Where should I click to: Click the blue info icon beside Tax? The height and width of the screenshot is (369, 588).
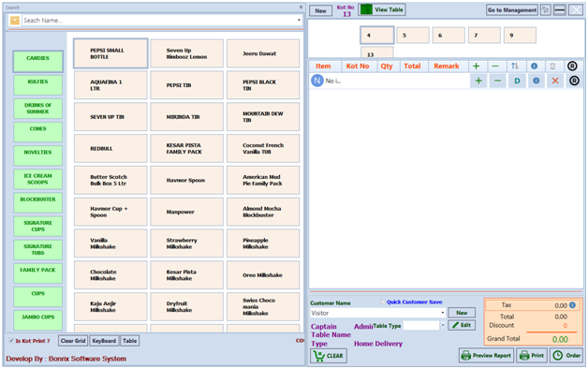tap(572, 305)
